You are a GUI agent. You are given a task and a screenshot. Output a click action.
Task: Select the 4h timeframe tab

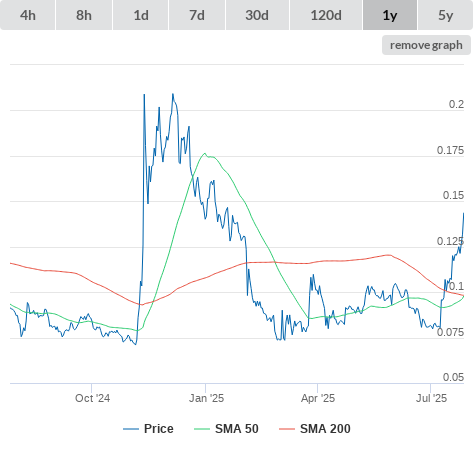click(x=28, y=15)
